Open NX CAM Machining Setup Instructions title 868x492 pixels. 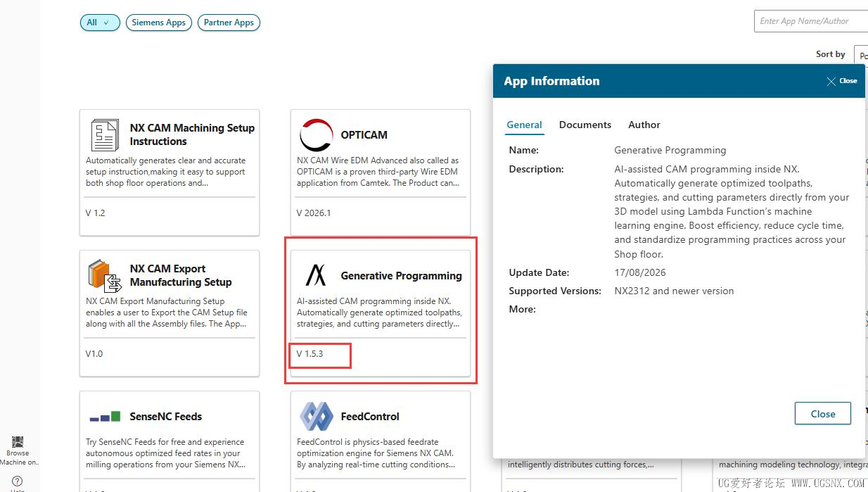[x=192, y=134]
